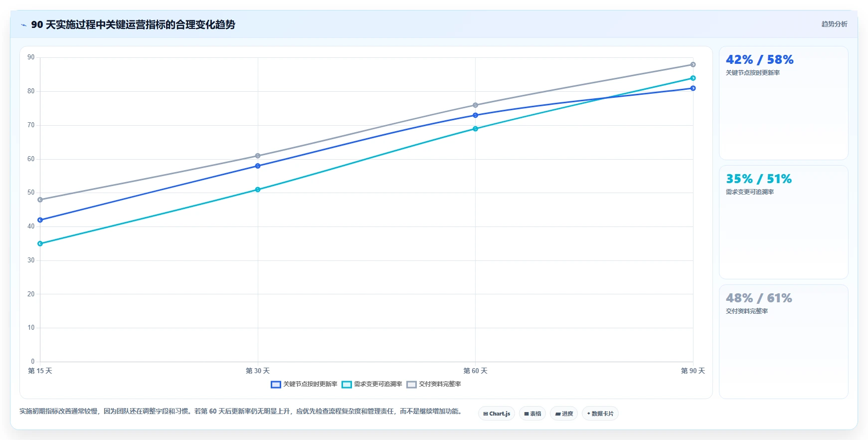The height and width of the screenshot is (440, 868).
Task: Click the 35% / 51% stat value
Action: point(759,179)
